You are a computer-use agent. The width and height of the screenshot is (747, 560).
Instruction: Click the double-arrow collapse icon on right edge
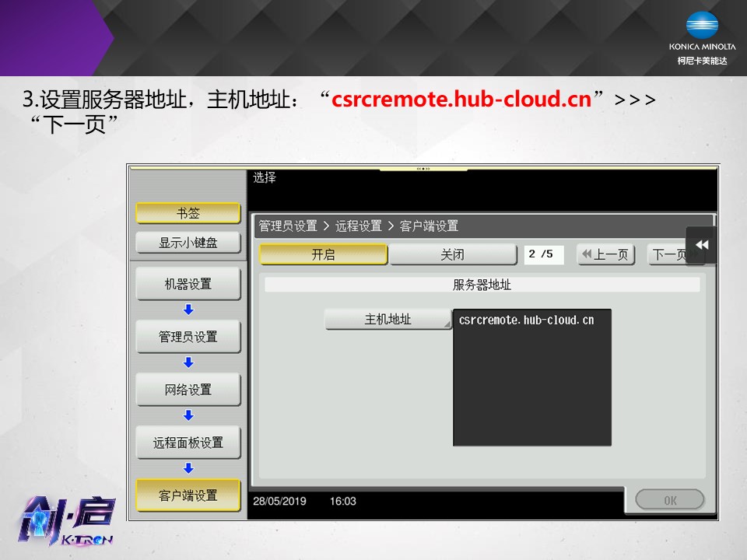click(701, 245)
